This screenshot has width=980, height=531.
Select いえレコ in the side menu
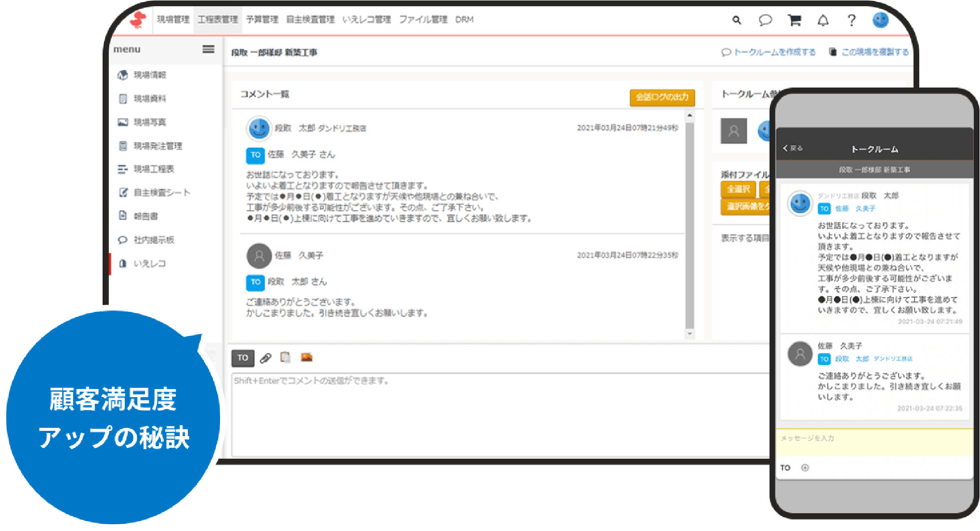point(149,263)
